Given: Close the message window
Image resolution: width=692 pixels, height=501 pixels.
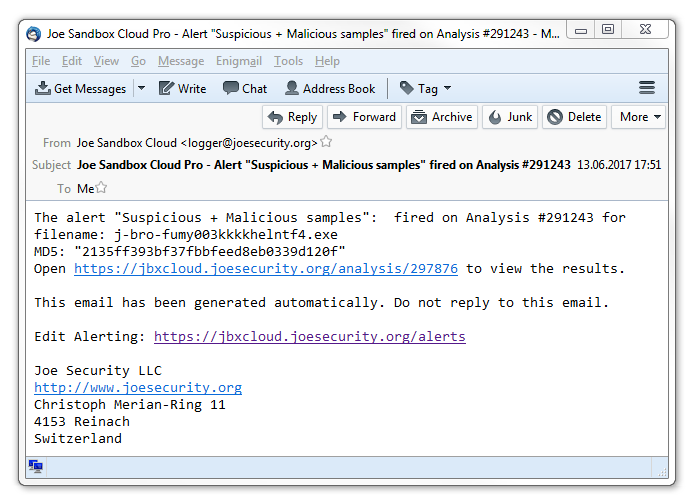Looking at the screenshot, I should pyautogui.click(x=645, y=30).
